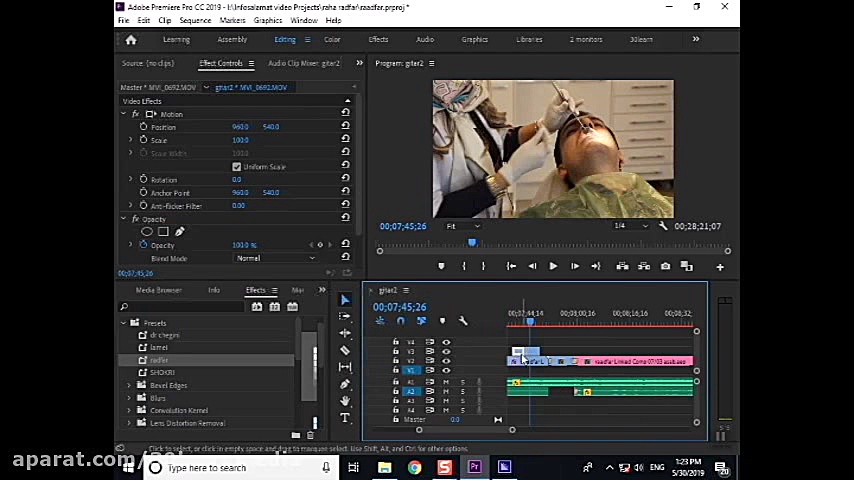Click the Export Frame camera icon
This screenshot has width=854, height=480.
coord(665,266)
